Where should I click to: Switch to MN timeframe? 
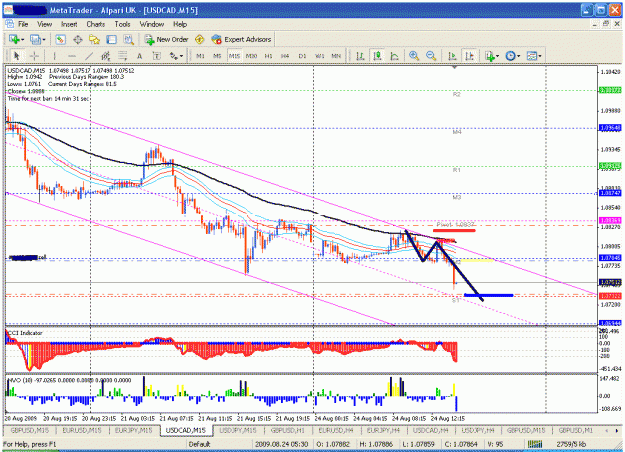[336, 56]
